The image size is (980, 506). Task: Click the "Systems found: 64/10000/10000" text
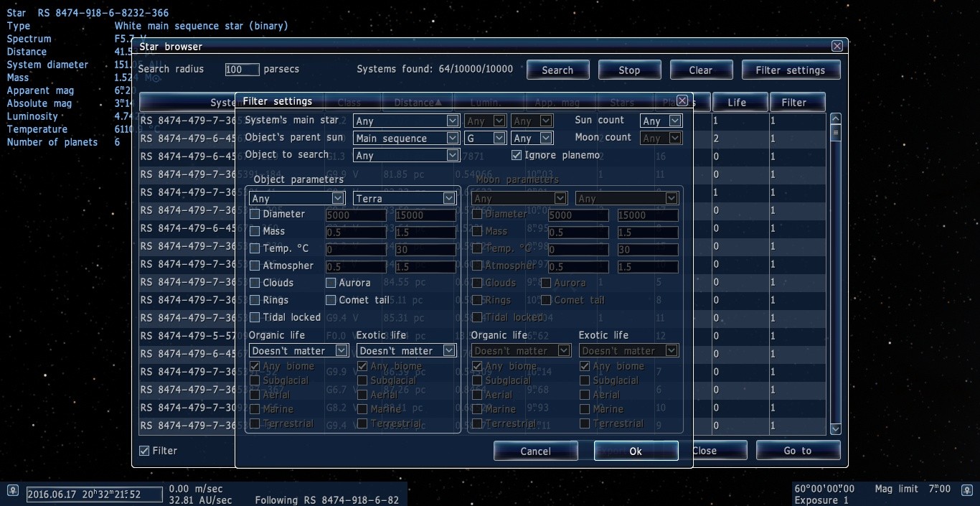click(435, 69)
